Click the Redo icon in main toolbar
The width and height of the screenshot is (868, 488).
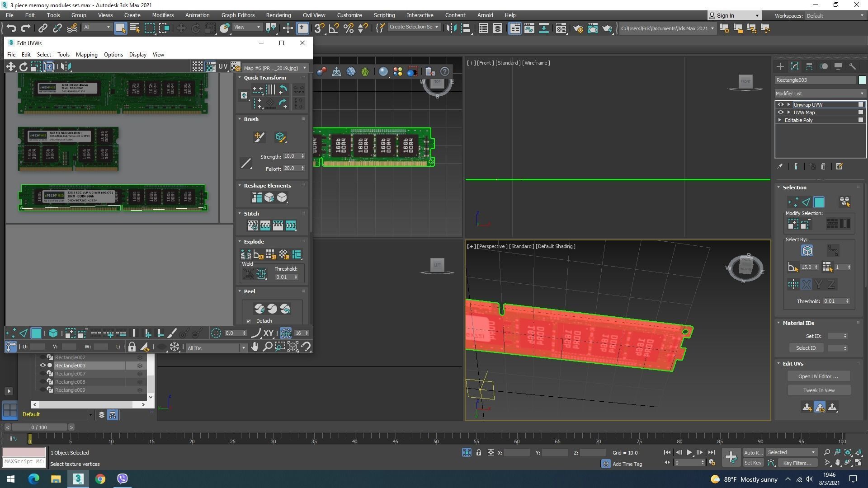(x=26, y=28)
